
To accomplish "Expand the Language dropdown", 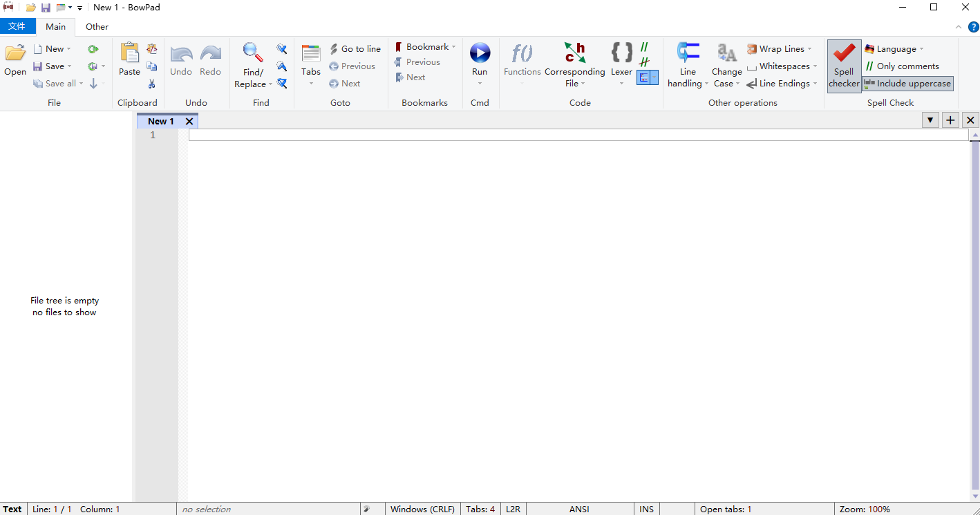I will (895, 49).
